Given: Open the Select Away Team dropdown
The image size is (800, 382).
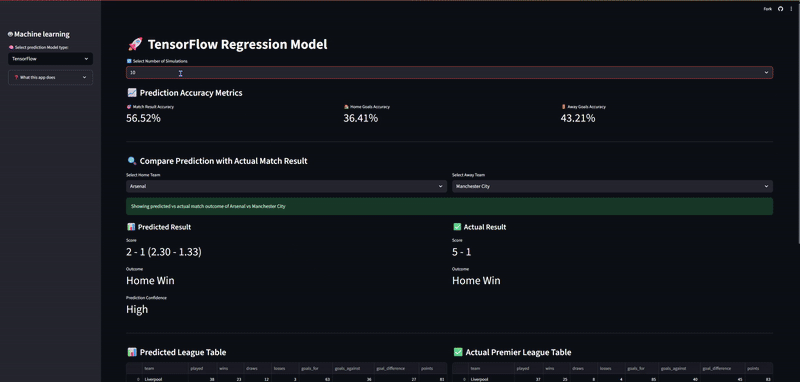Looking at the screenshot, I should [x=612, y=186].
